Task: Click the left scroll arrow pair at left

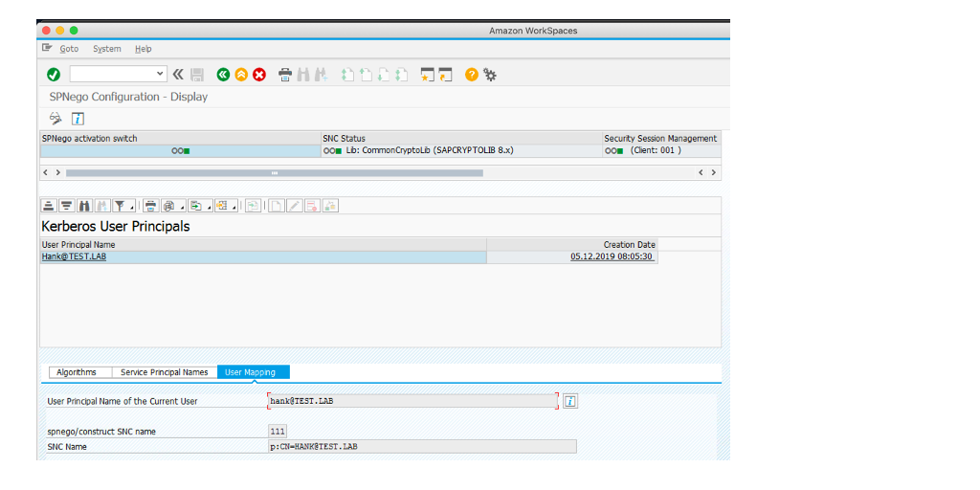Action: [52, 172]
